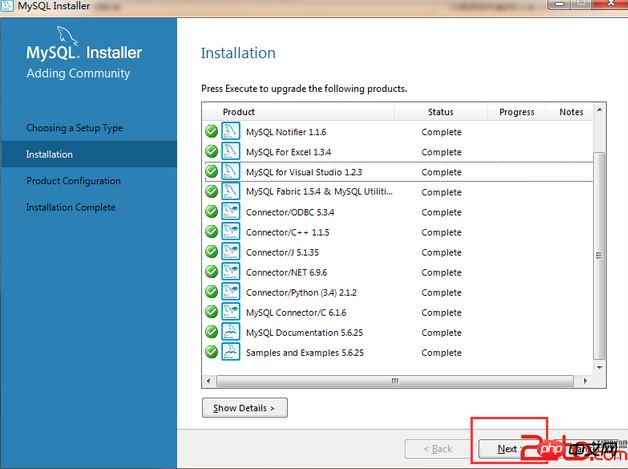Click green checkmark beside MySQL Documentation
Screen dimensions: 628x469
tap(211, 332)
